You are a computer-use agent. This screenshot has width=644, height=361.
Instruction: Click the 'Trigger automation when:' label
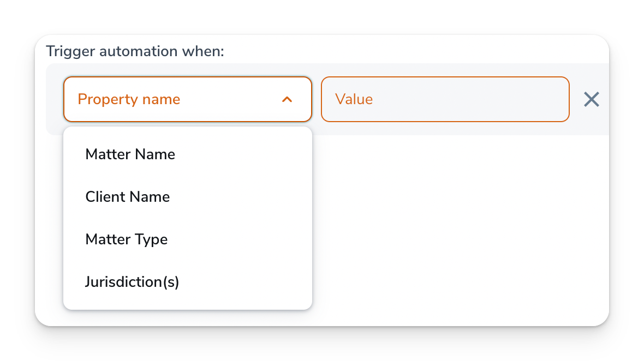click(x=135, y=51)
